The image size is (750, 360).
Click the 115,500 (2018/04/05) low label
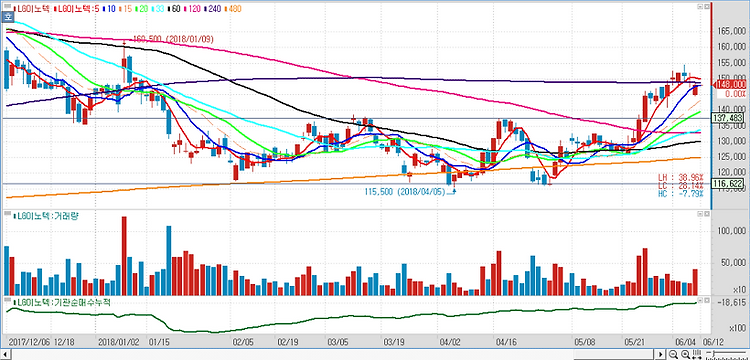coord(405,192)
